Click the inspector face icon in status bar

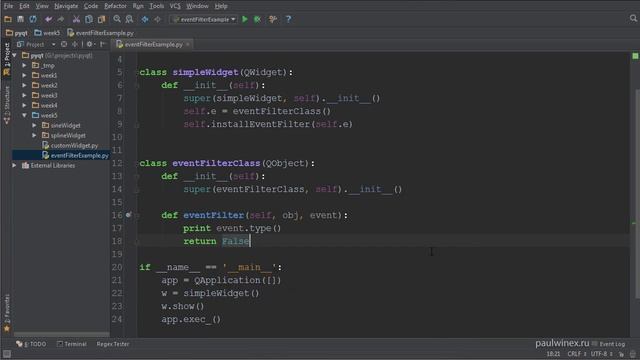[633, 354]
